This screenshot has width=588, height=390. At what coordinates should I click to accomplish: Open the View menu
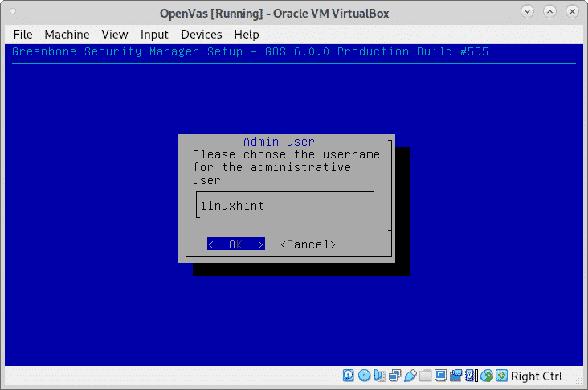pyautogui.click(x=115, y=35)
